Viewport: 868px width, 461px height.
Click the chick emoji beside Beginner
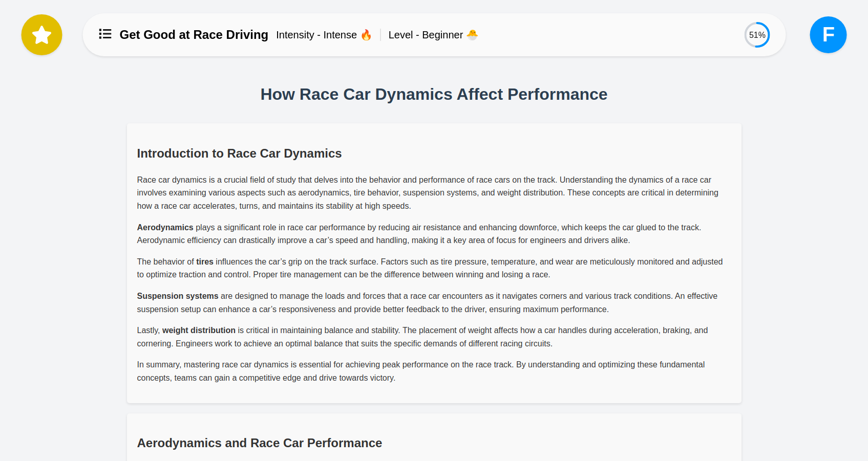(x=472, y=35)
